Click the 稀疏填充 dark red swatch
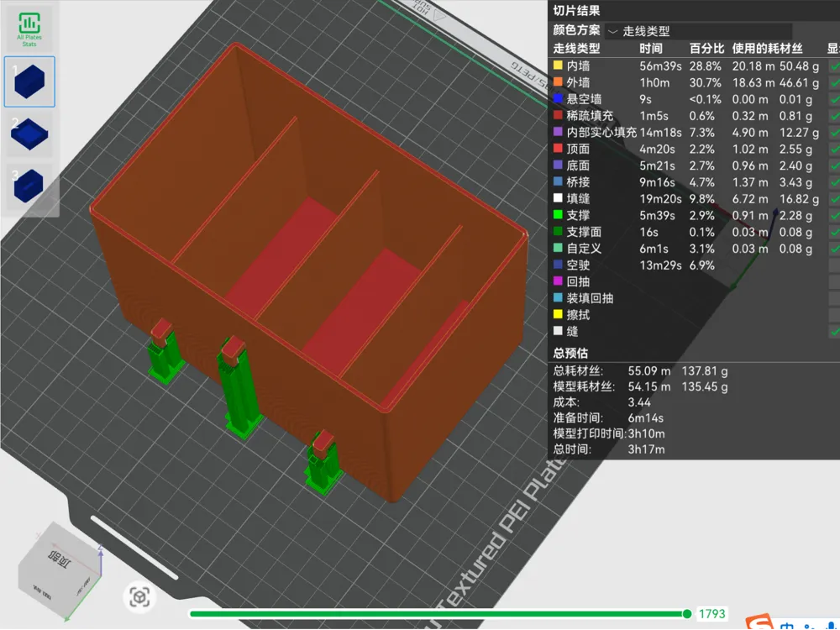The width and height of the screenshot is (840, 630). click(558, 115)
